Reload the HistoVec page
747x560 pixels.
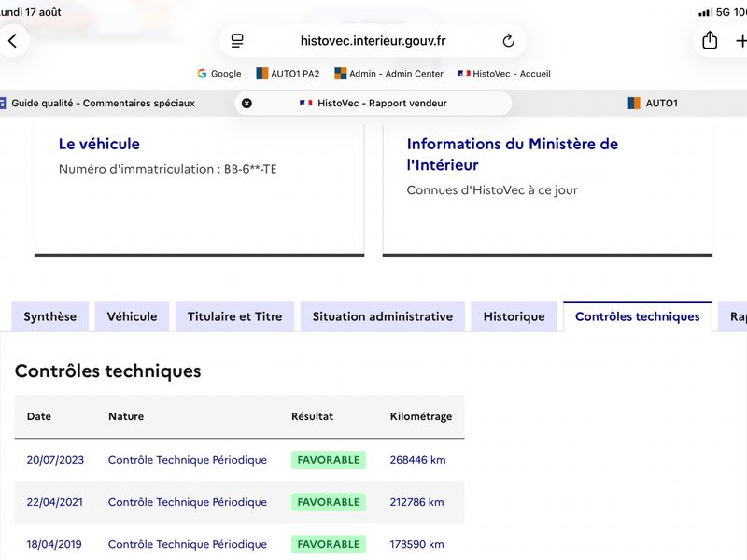pos(508,41)
